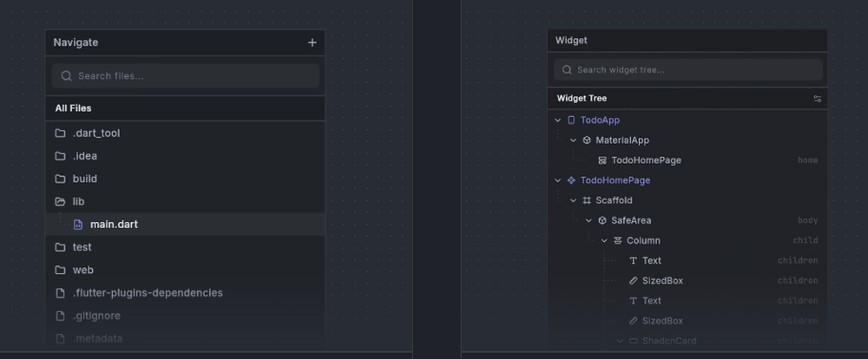
Task: Click the .idea folder icon
Action: 61,156
